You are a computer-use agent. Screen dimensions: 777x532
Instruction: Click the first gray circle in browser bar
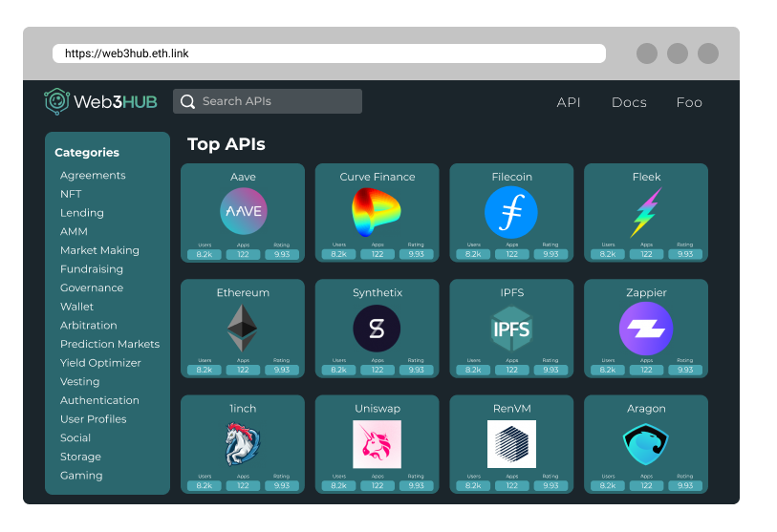point(647,53)
